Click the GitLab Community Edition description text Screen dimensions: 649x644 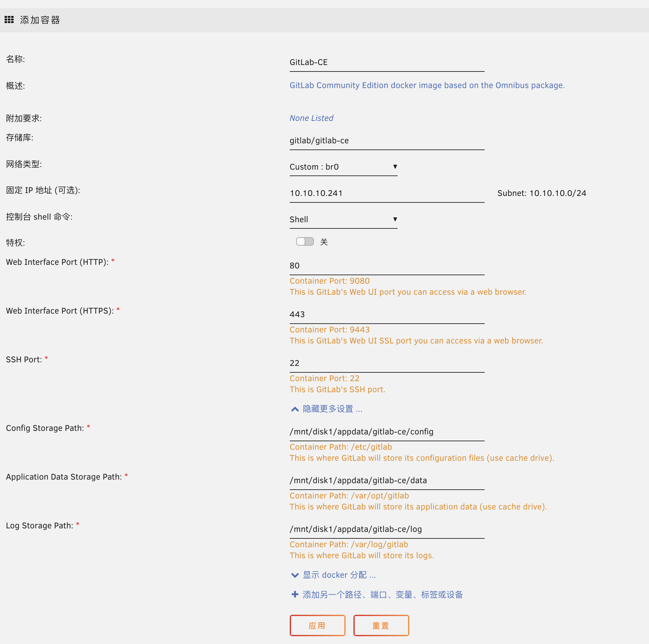[x=427, y=85]
